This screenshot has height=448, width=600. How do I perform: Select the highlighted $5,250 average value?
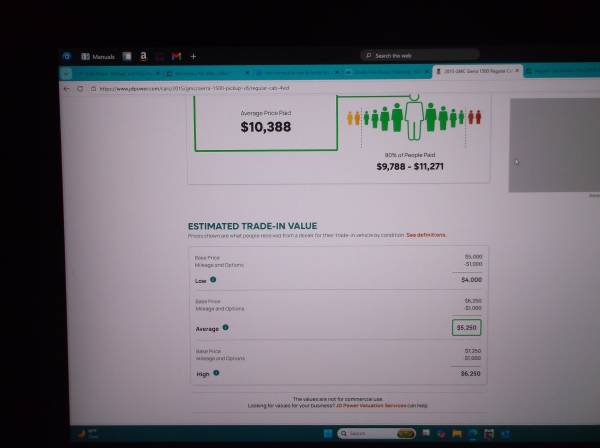click(x=466, y=328)
